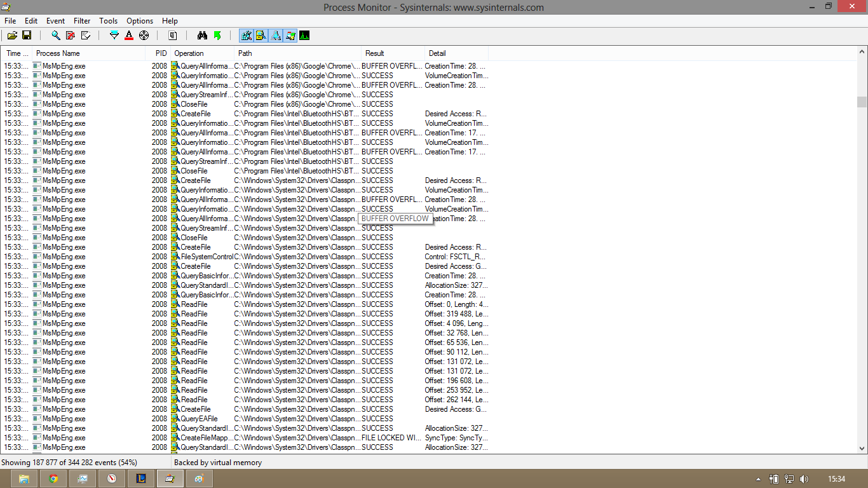
Task: Toggle Show Profiling Events graph icon
Action: (x=305, y=36)
